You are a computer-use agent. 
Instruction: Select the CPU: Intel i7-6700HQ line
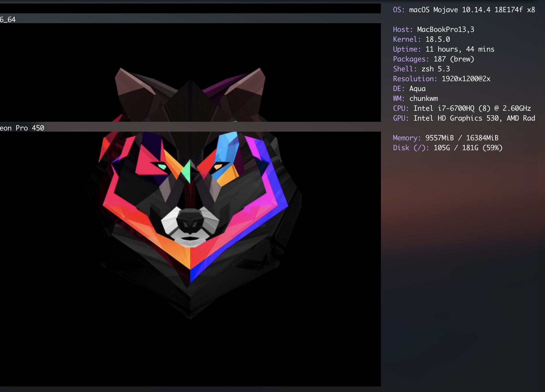point(462,108)
